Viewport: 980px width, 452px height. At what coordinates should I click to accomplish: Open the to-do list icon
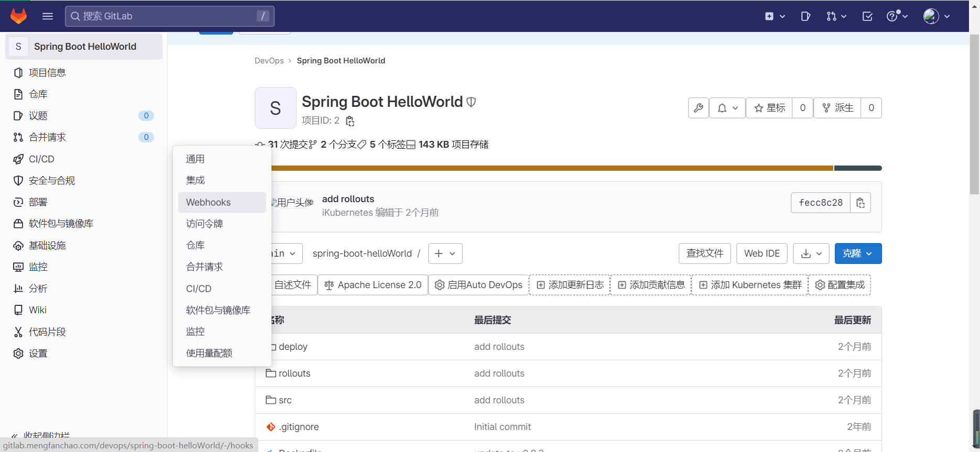pyautogui.click(x=867, y=16)
